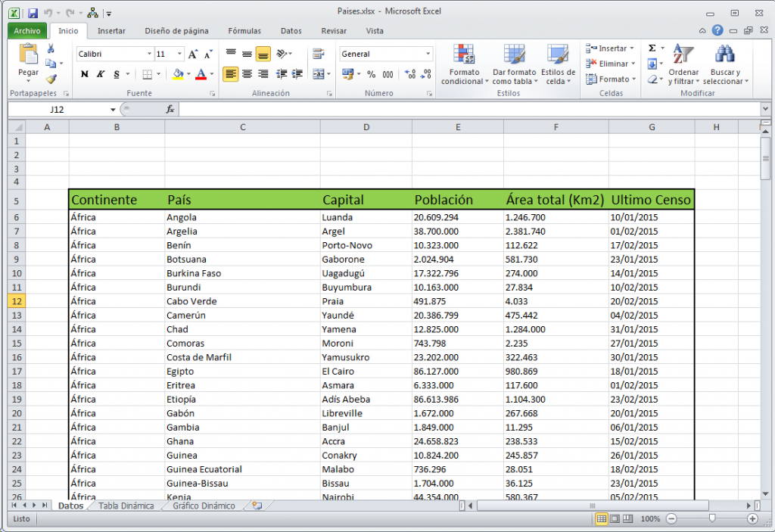Apply percent style with the % icon
This screenshot has height=532, width=775.
click(371, 74)
